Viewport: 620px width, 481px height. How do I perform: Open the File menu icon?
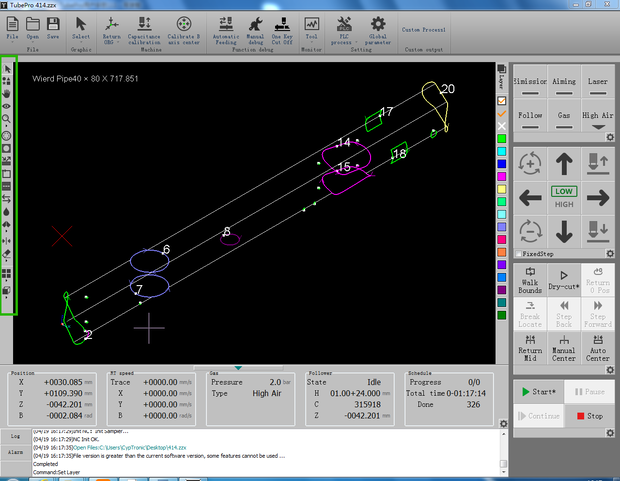tap(12, 28)
